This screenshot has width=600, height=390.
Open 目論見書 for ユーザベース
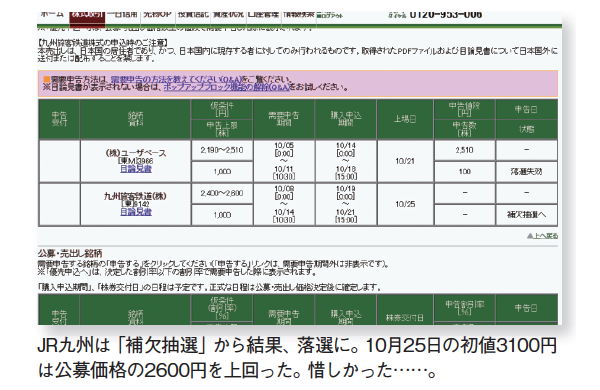136,169
